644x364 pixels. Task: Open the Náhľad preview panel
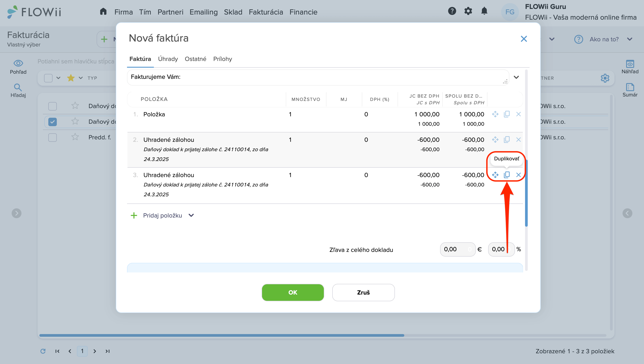630,67
